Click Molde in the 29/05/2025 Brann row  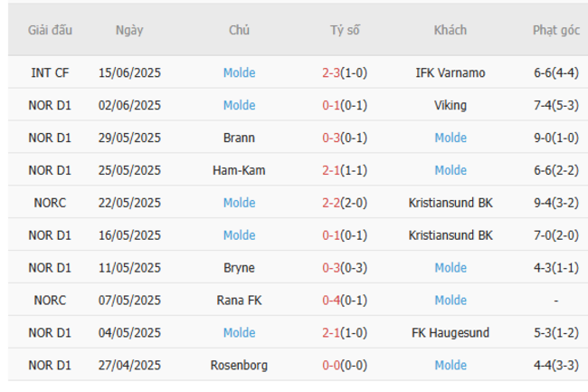click(450, 138)
